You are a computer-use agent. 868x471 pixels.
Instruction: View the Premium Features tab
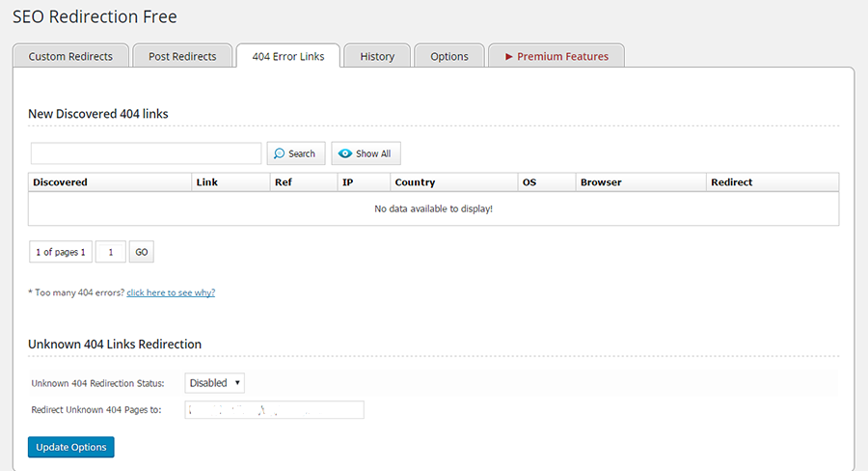coord(556,56)
